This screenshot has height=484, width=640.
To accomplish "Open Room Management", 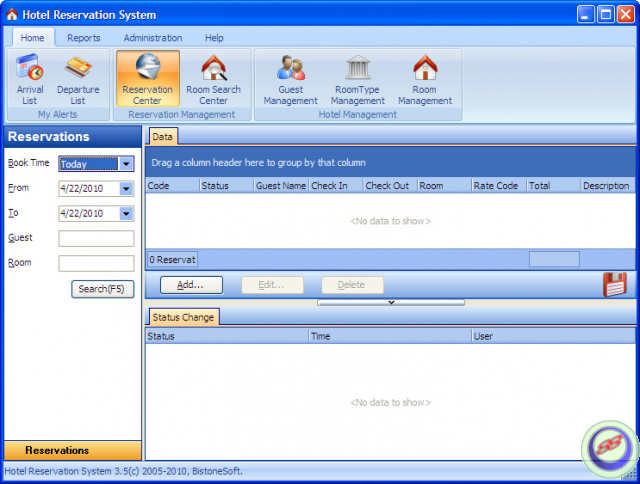I will [425, 79].
